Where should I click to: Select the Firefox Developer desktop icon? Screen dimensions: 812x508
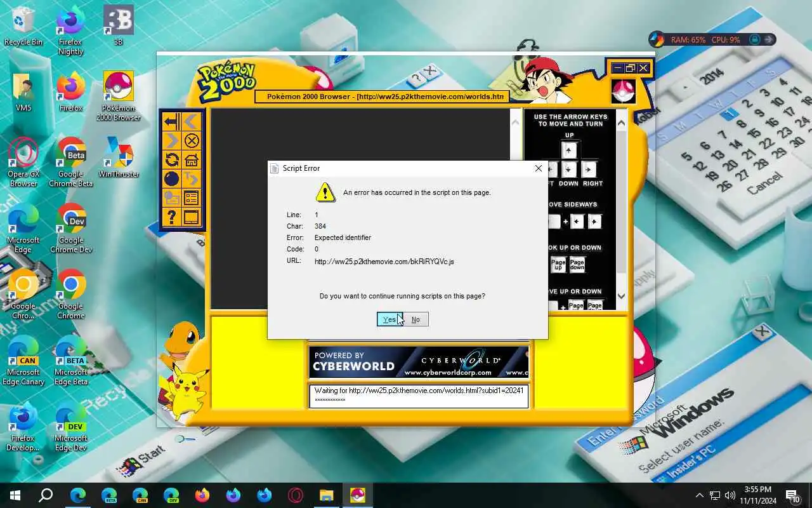(23, 427)
